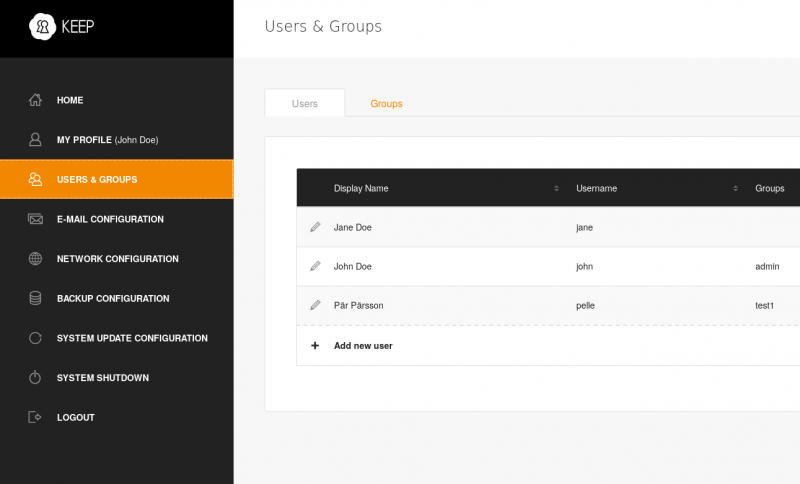Sort by Display Name column arrows

tap(556, 188)
